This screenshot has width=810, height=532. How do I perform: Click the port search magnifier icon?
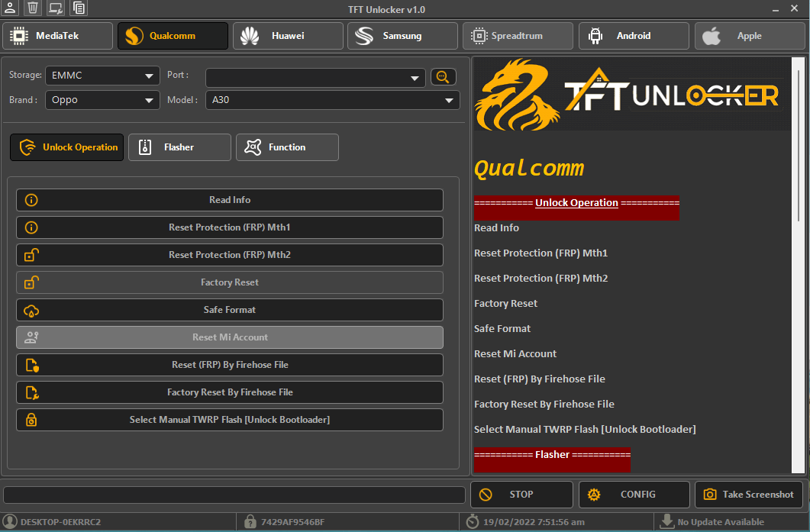click(x=444, y=76)
